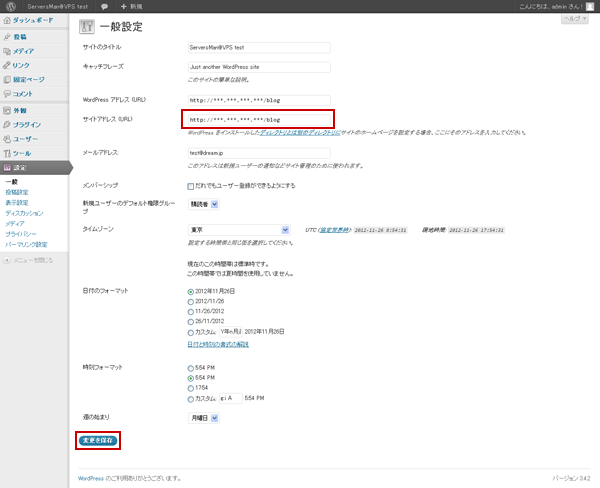
Task: Expand the Help tab at top right
Action: (x=575, y=18)
